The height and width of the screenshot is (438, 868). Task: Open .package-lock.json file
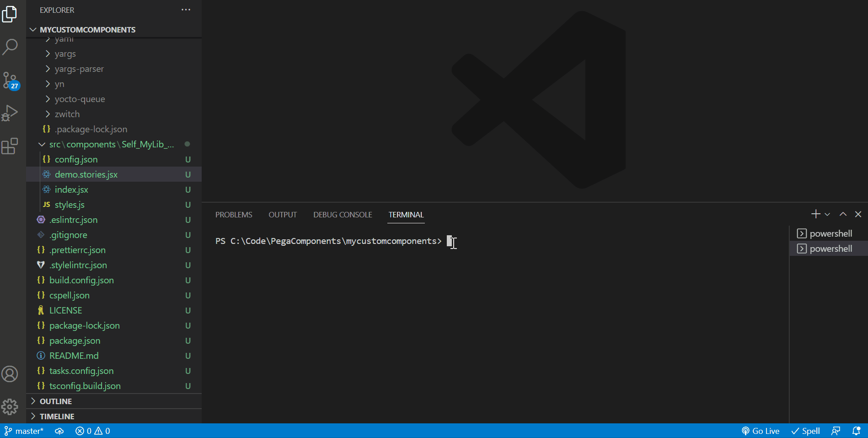point(114,130)
